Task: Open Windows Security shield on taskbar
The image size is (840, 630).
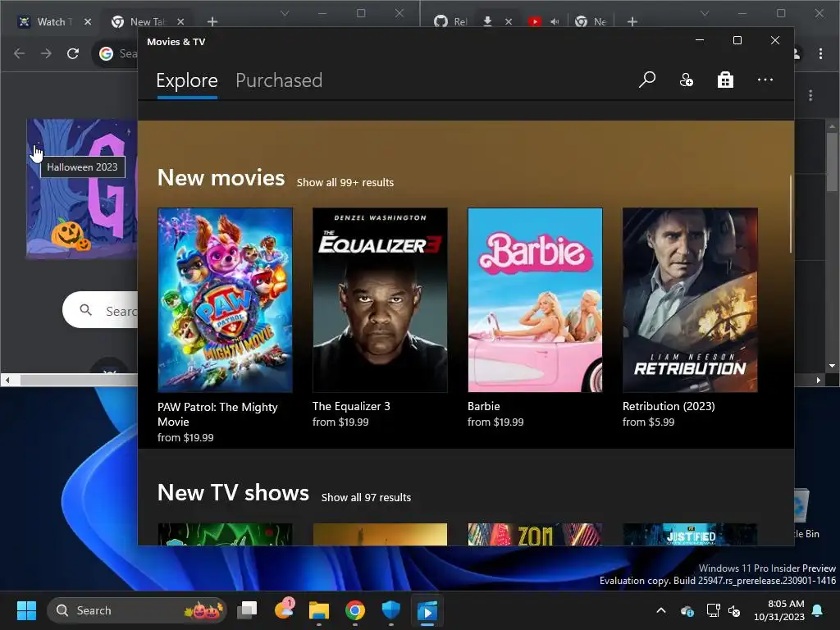Action: click(x=391, y=610)
